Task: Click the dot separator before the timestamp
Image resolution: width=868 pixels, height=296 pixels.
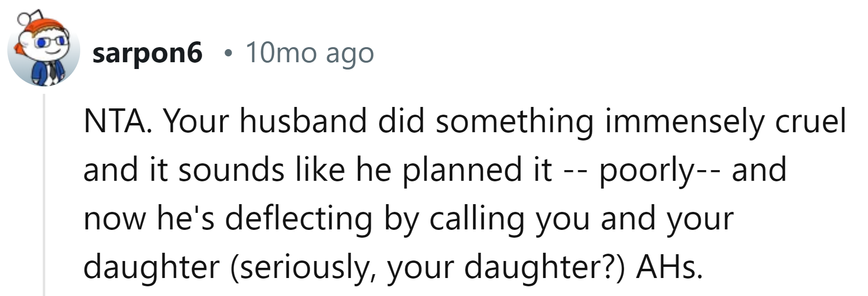Action: (x=226, y=53)
